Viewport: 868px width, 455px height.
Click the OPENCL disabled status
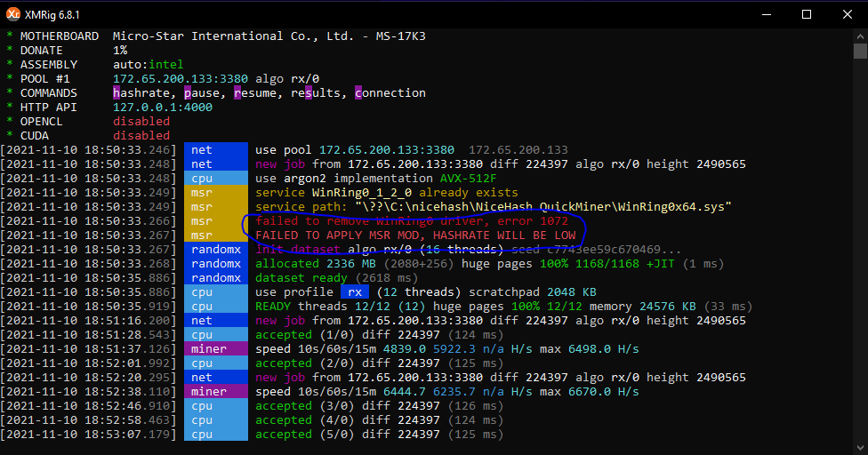point(141,122)
